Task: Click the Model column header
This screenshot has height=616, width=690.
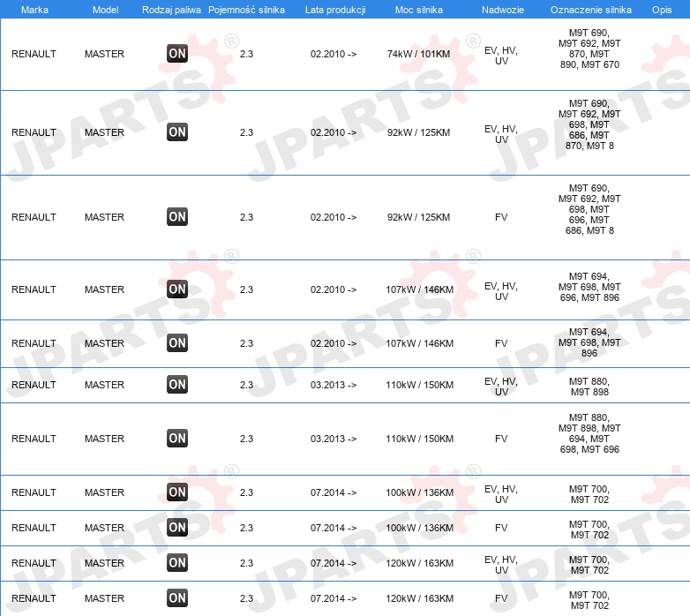Action: pos(105,10)
